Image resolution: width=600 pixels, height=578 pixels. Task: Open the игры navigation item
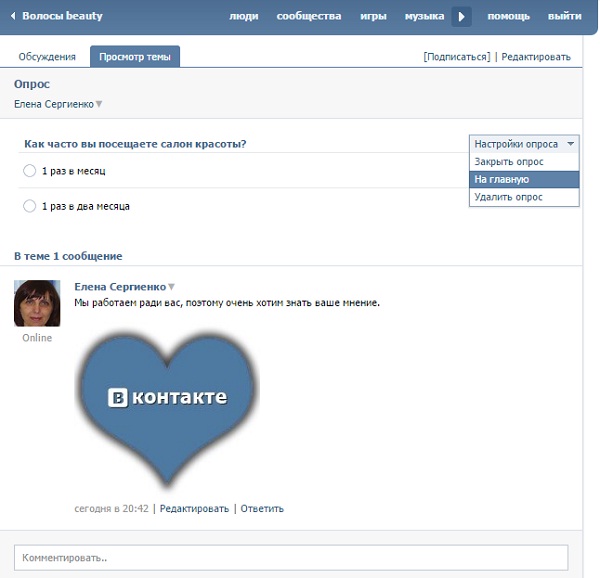[373, 16]
